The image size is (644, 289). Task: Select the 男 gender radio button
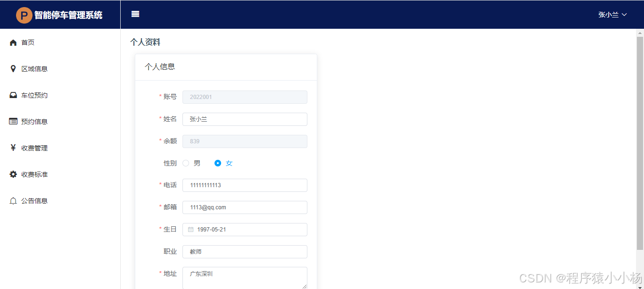point(186,163)
